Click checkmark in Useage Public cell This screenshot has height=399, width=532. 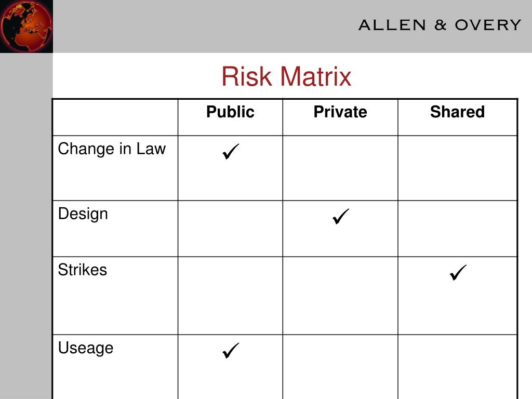tap(231, 351)
